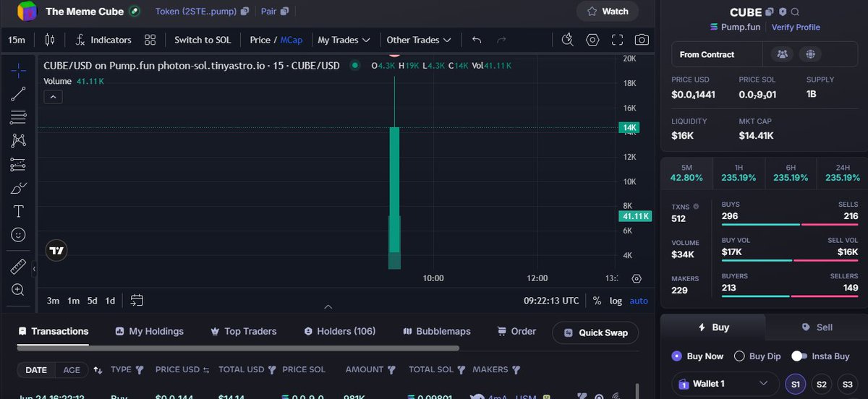
Task: Select the trend line drawing tool
Action: (x=19, y=93)
